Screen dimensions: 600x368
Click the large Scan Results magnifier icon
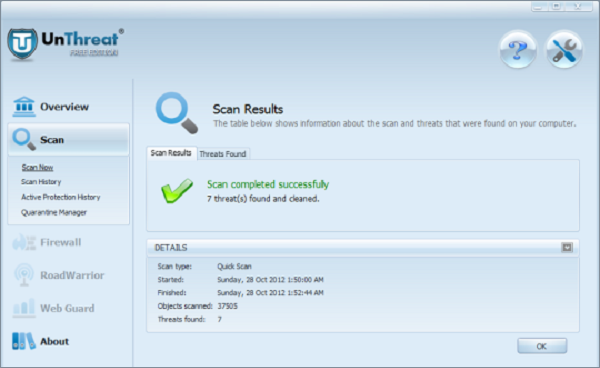click(x=177, y=113)
